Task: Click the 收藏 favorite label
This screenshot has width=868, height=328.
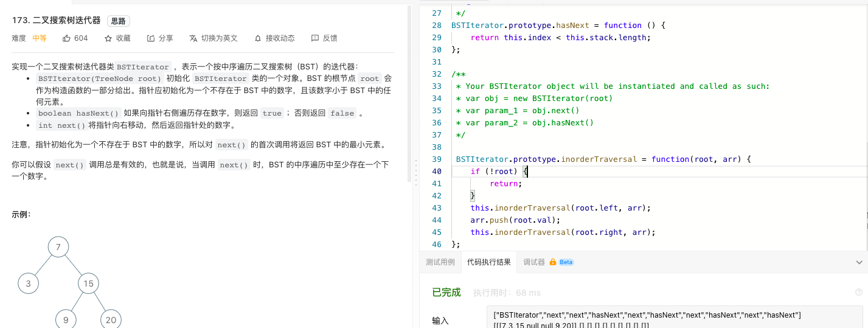Action: 123,38
